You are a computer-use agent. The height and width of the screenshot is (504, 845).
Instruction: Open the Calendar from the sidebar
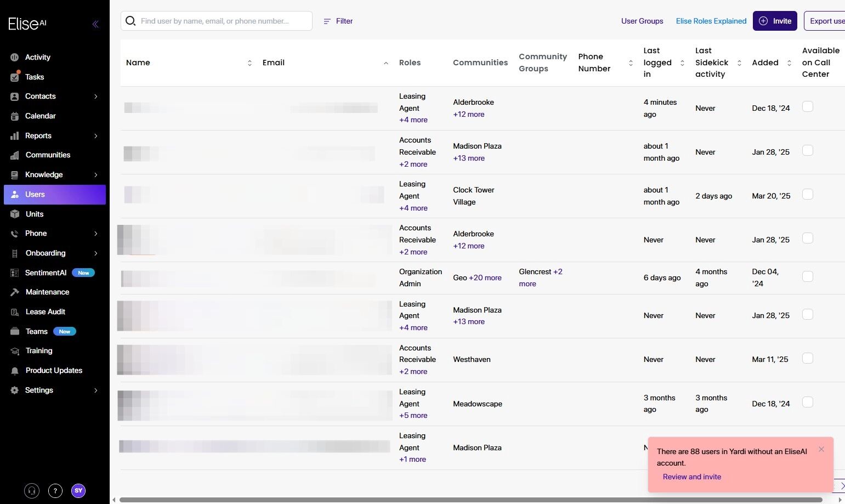click(x=41, y=116)
